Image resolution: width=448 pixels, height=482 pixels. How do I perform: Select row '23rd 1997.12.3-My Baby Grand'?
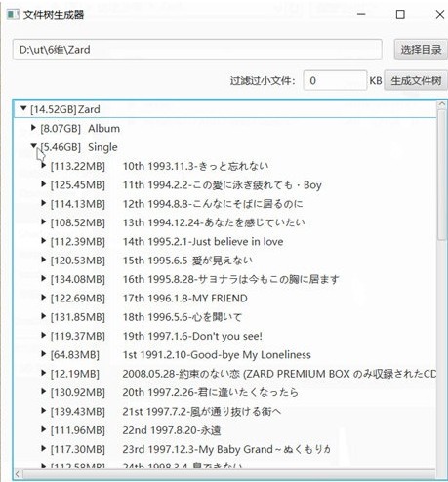tap(226, 449)
